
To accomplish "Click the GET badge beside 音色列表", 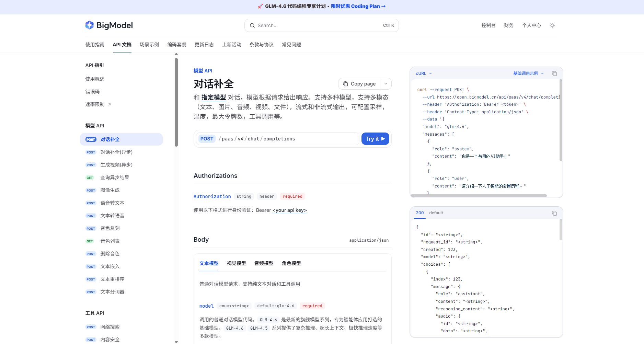I will 90,241.
